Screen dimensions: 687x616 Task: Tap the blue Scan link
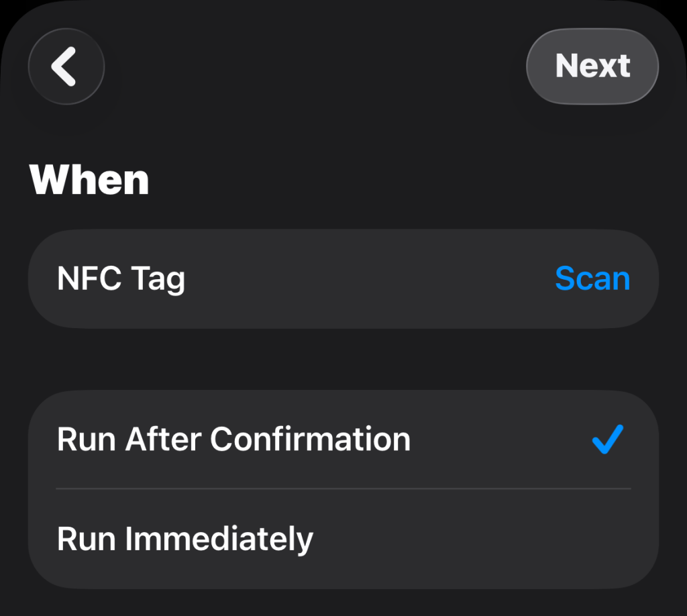[x=592, y=278]
